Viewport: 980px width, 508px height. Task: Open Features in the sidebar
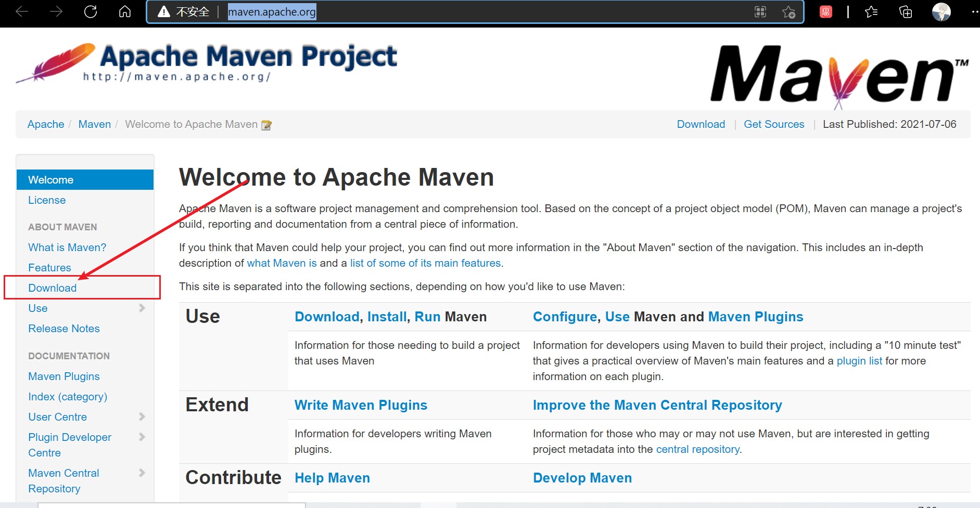point(49,268)
